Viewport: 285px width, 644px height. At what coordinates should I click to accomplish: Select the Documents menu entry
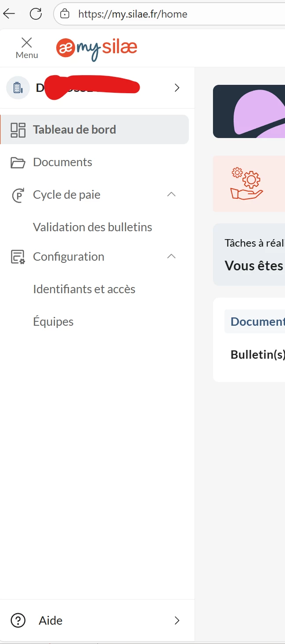tap(62, 162)
